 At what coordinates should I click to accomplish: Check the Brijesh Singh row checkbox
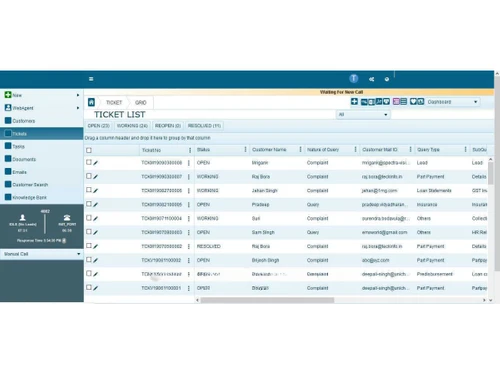tap(89, 259)
